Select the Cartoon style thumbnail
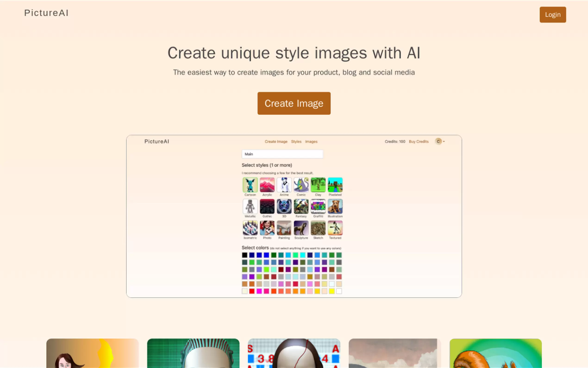The width and height of the screenshot is (588, 368). coord(250,185)
